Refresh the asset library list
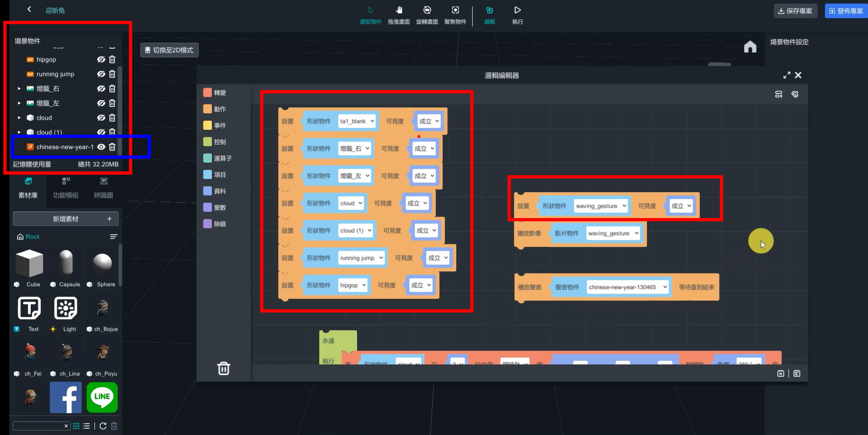Screen dimensions: 868x435 click(103, 426)
